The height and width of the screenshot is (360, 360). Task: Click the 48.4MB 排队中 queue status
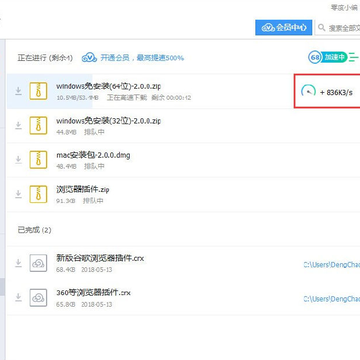tap(80, 166)
